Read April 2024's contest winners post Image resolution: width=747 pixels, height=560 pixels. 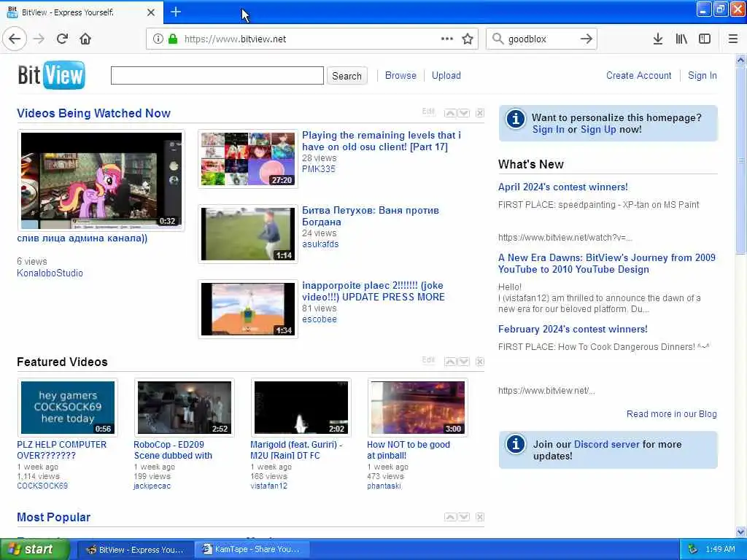pyautogui.click(x=562, y=187)
